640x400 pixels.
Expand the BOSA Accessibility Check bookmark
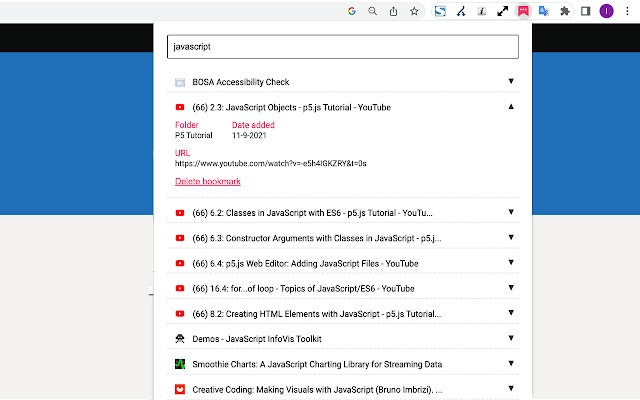[x=511, y=81]
